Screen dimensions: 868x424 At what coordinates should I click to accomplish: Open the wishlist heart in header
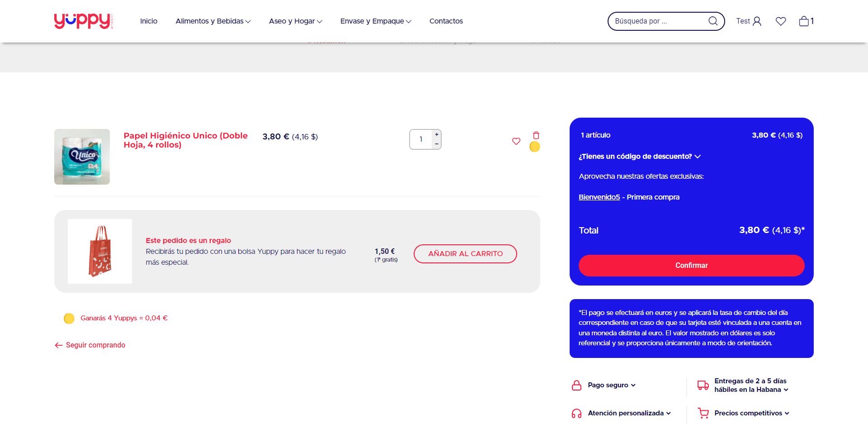pyautogui.click(x=781, y=21)
